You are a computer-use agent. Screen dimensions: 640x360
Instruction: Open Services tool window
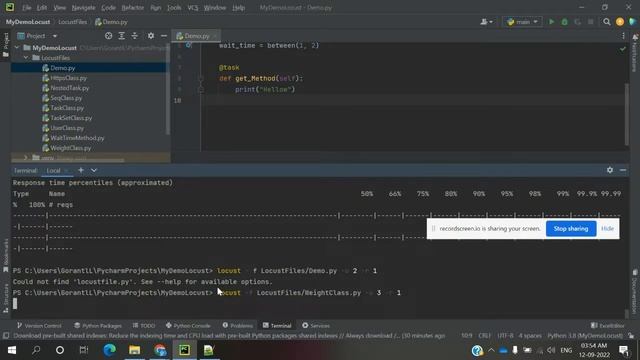click(x=316, y=326)
